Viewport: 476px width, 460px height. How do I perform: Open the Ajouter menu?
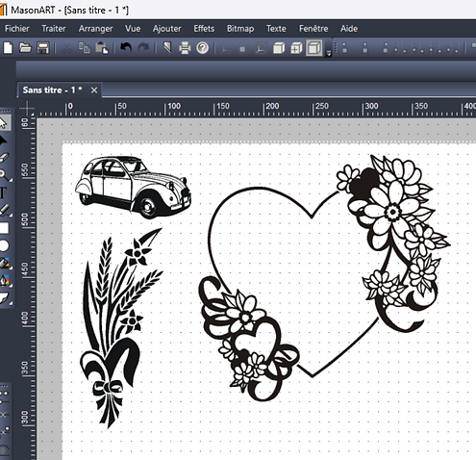pos(166,29)
